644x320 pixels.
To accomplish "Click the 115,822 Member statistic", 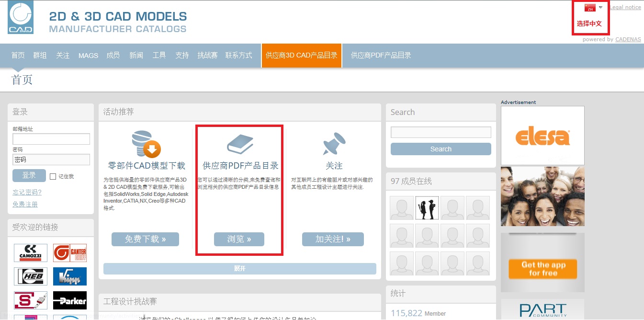I will (x=418, y=313).
